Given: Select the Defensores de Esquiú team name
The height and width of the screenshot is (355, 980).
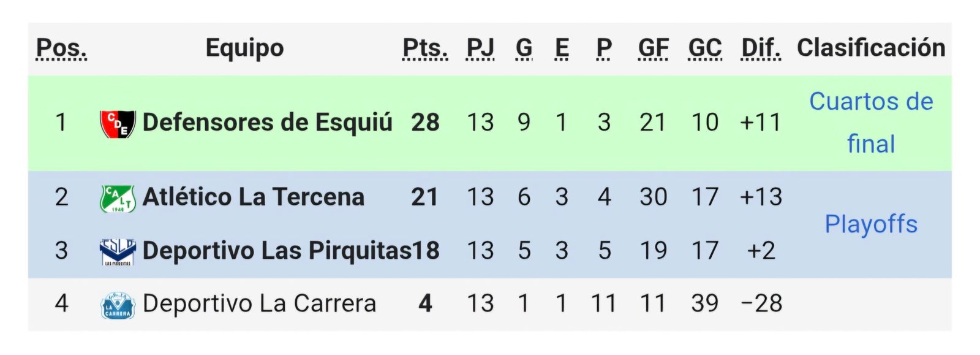Looking at the screenshot, I should click(x=267, y=123).
